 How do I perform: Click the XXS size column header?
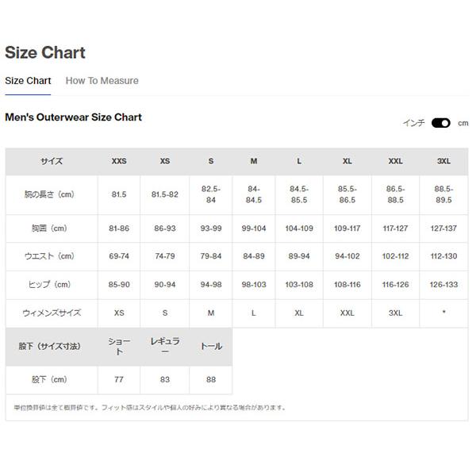[119, 161]
